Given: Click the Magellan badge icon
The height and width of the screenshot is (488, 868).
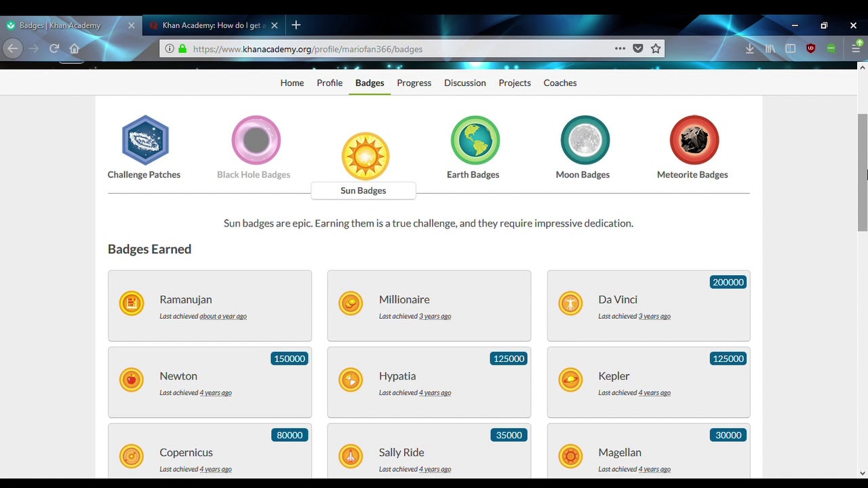Looking at the screenshot, I should point(570,456).
